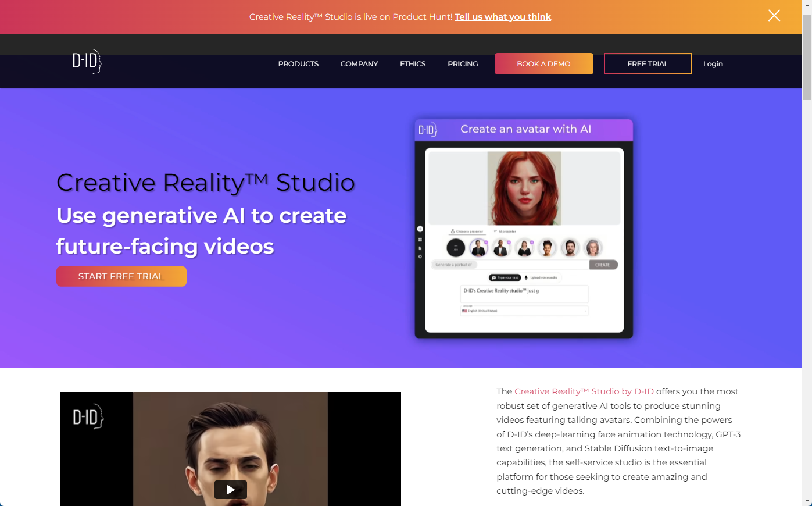812x506 pixels.
Task: Click the US flag icon in the language selector
Action: 464,311
